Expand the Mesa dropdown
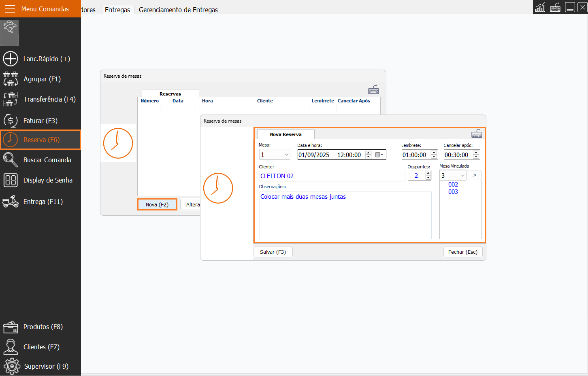Viewport: 588px width, 376px height. tap(286, 155)
